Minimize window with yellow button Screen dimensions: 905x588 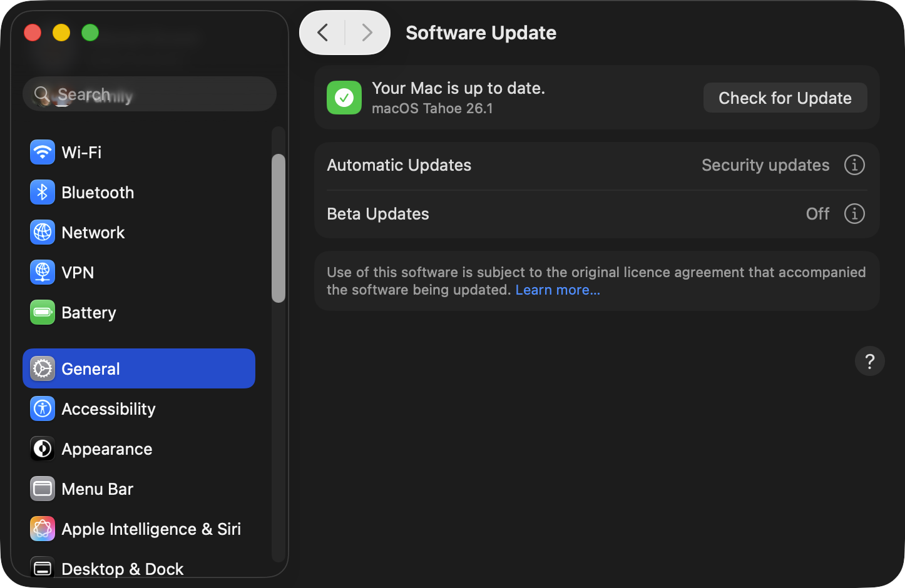pyautogui.click(x=61, y=33)
